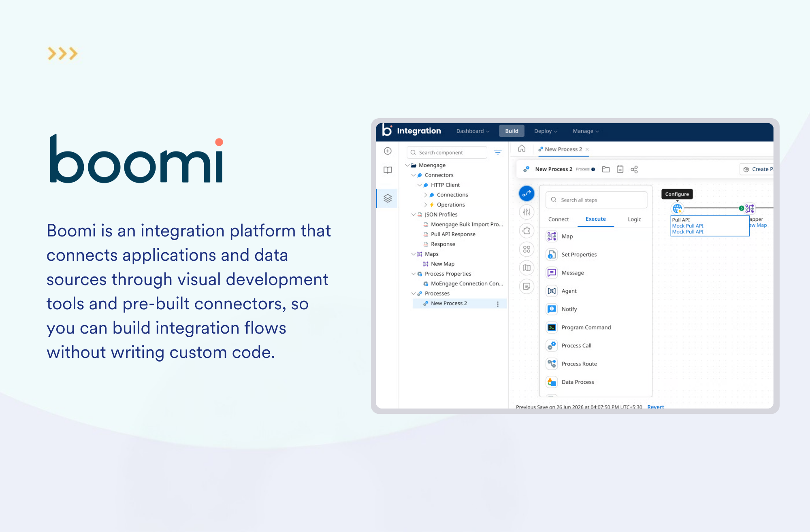The image size is (810, 532).
Task: Expand the Connections node
Action: 426,195
